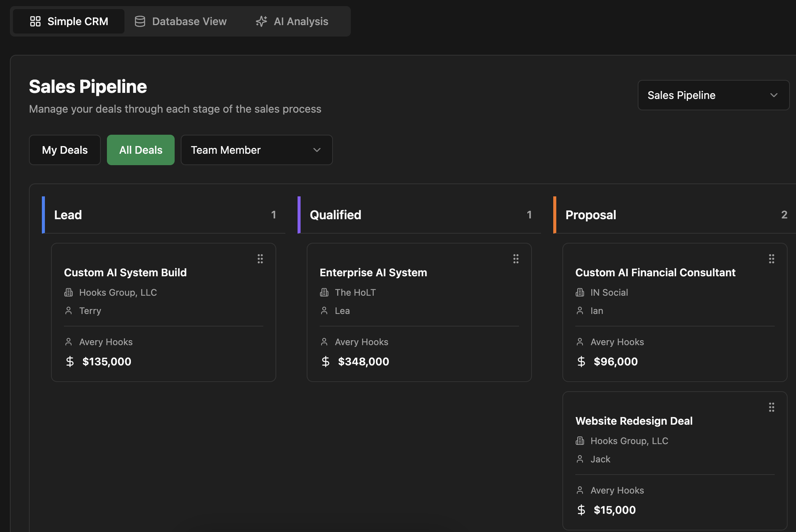Open the Enterprise AI System deal title
Image resolution: width=796 pixels, height=532 pixels.
click(x=373, y=272)
